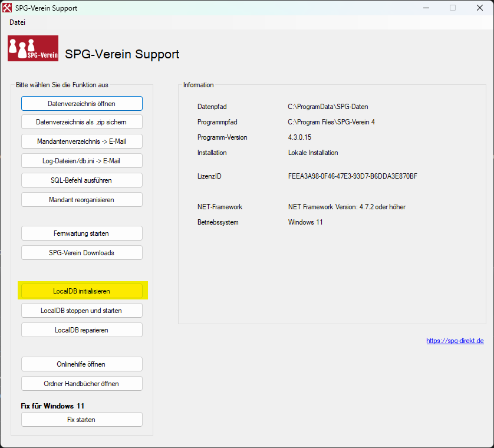Start Fernwartung session
Image resolution: width=494 pixels, height=448 pixels.
pyautogui.click(x=81, y=233)
